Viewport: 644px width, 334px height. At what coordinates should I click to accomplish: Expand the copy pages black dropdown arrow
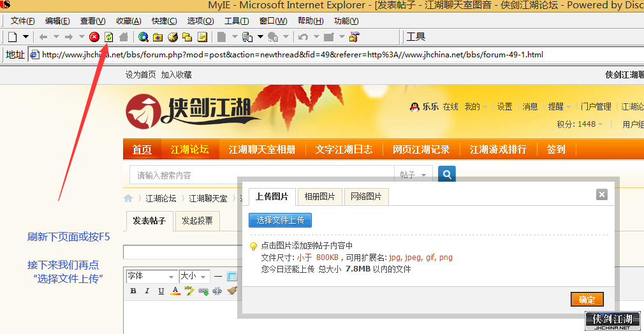click(260, 37)
